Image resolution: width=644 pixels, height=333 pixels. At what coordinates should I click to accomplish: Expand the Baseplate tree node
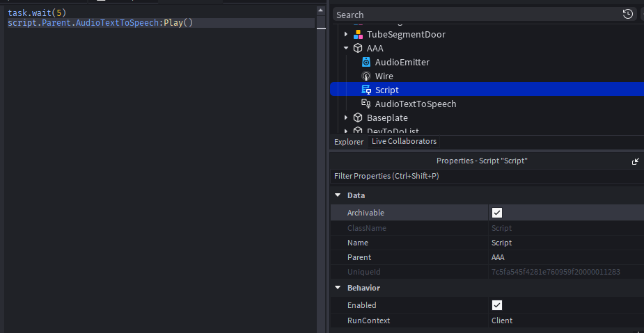(346, 117)
